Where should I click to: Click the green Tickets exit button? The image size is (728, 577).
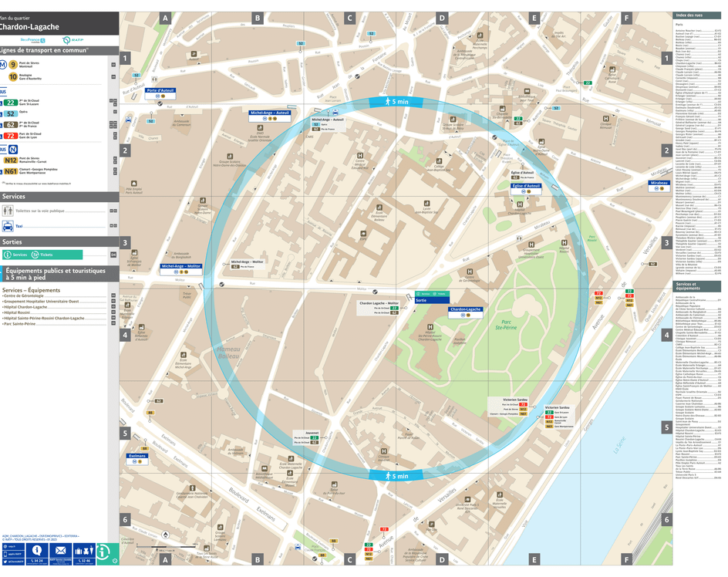coord(45,255)
